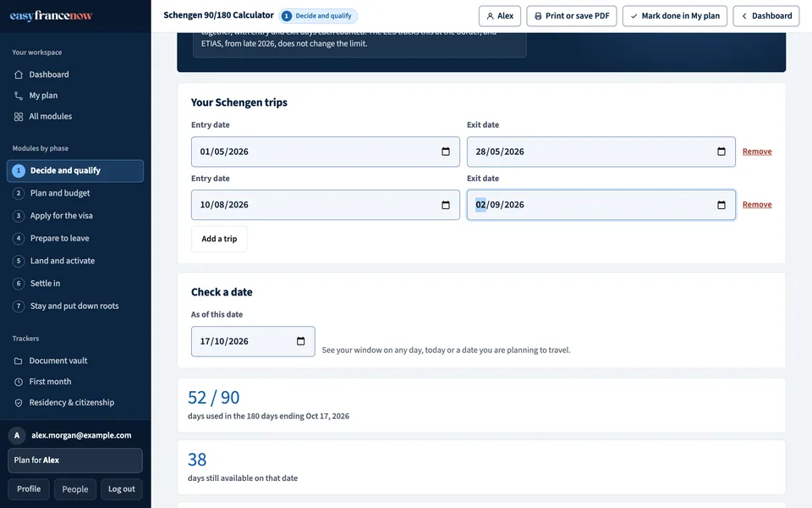Remove the first Schengen trip
Viewport: 812px width, 508px height.
(756, 152)
